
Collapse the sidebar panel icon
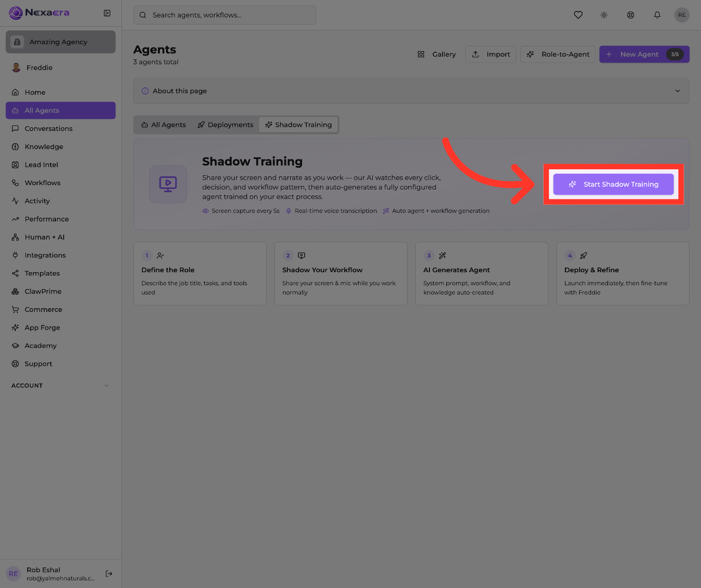pos(107,13)
